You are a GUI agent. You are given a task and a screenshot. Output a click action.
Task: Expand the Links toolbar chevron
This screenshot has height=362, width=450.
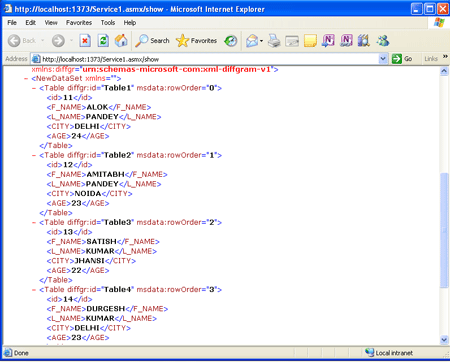pyautogui.click(x=445, y=57)
